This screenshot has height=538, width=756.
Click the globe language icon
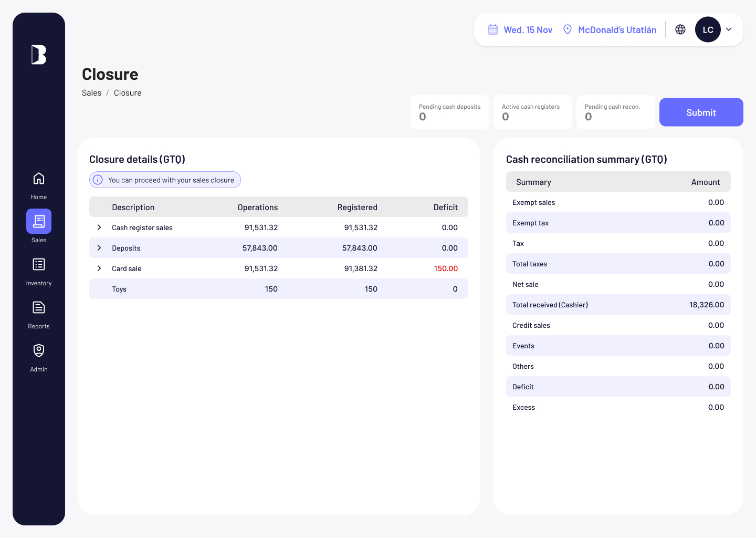click(680, 29)
